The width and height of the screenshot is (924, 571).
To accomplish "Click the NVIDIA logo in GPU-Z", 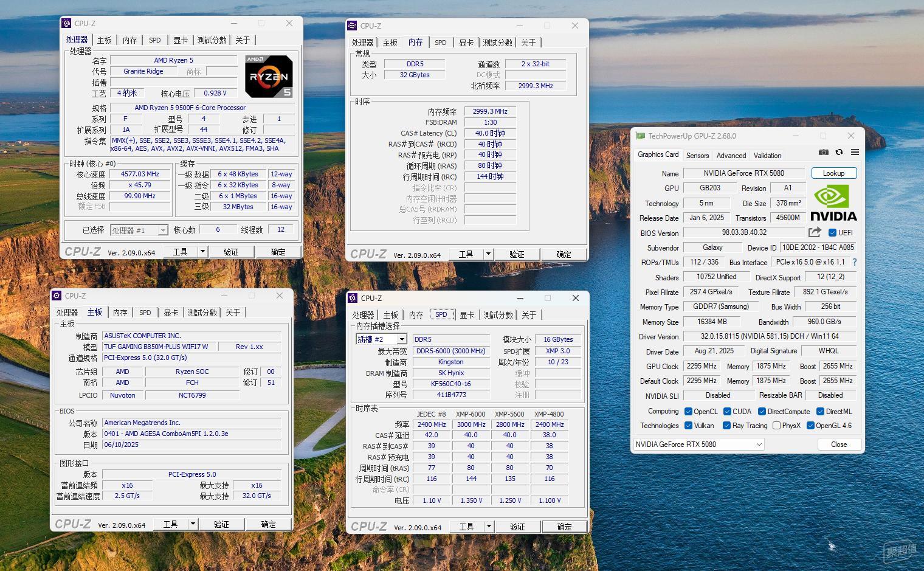I will point(833,203).
